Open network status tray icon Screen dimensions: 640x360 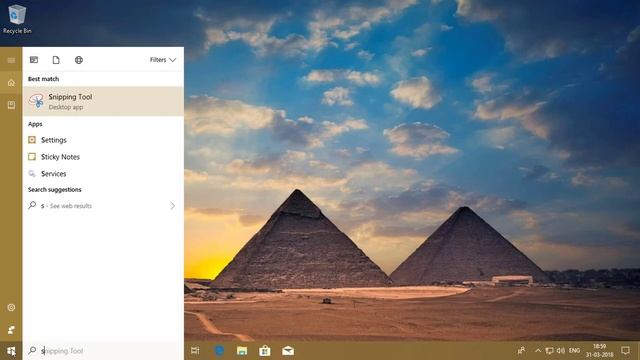(x=550, y=351)
